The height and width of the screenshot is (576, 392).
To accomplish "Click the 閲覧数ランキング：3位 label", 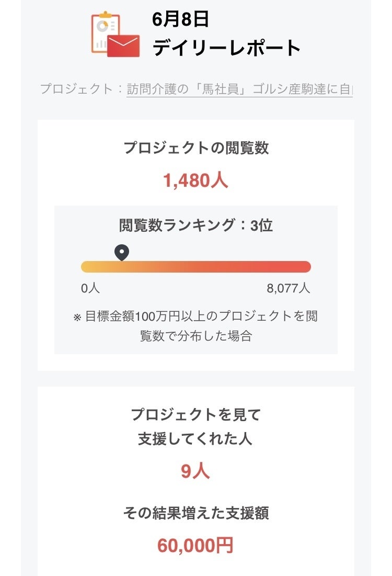I will point(196,225).
